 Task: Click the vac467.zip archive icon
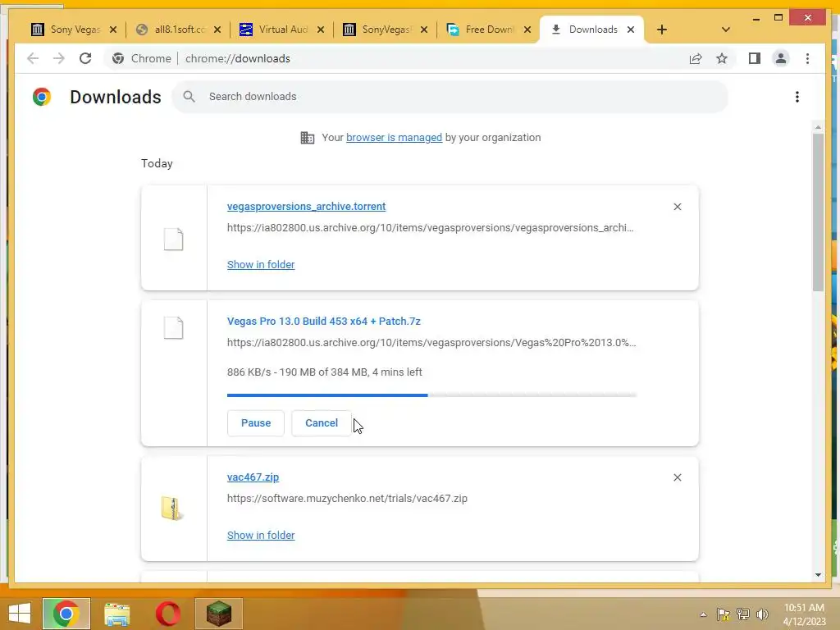(172, 509)
